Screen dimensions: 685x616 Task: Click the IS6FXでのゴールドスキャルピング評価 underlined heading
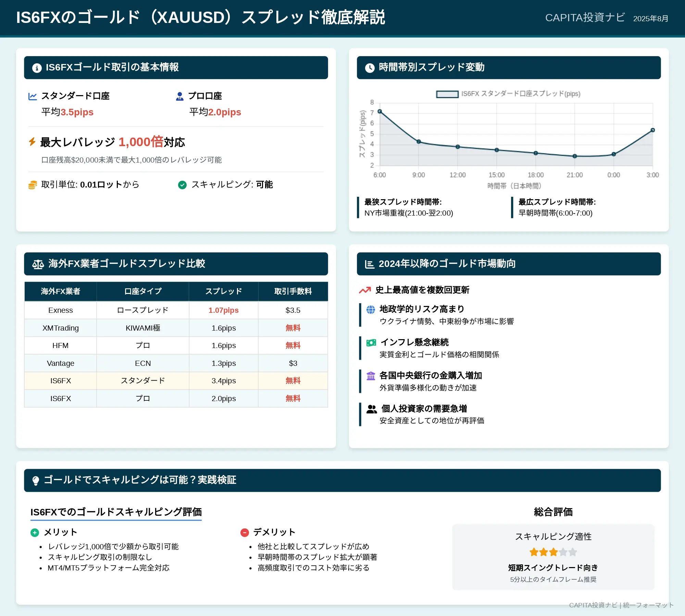point(116,512)
